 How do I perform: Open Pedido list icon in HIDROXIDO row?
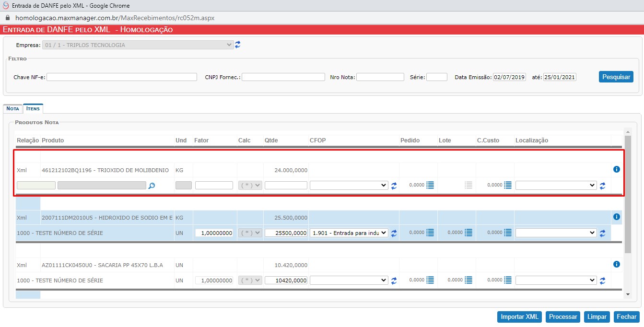(x=430, y=233)
